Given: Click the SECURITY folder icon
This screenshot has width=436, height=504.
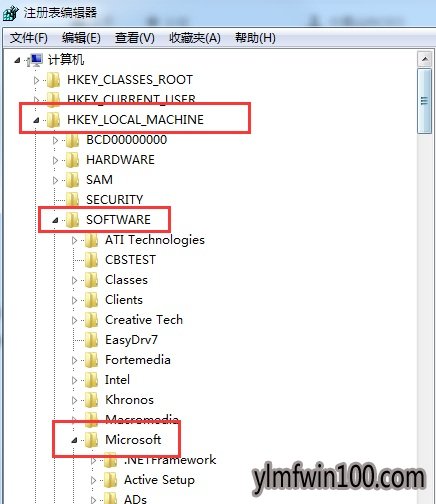Looking at the screenshot, I should (72, 200).
